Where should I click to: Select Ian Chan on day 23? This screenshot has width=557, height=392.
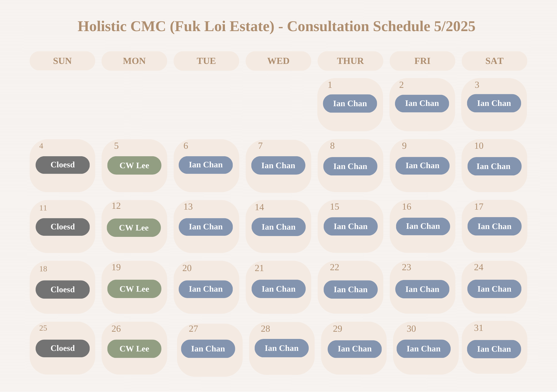click(x=422, y=289)
